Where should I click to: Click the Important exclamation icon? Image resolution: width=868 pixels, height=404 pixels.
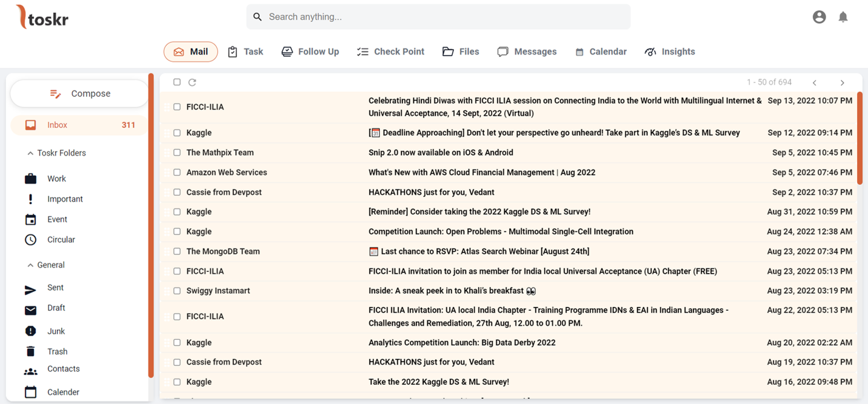click(30, 199)
